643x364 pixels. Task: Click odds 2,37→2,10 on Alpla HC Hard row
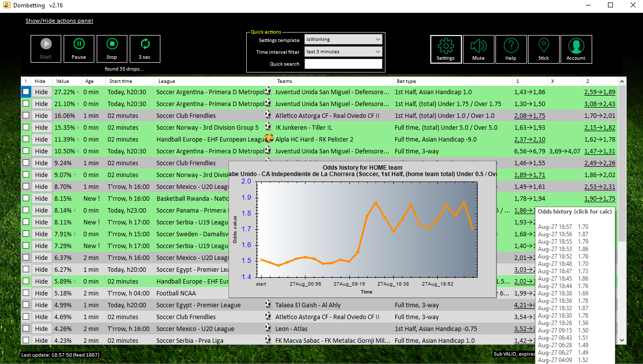click(x=530, y=139)
